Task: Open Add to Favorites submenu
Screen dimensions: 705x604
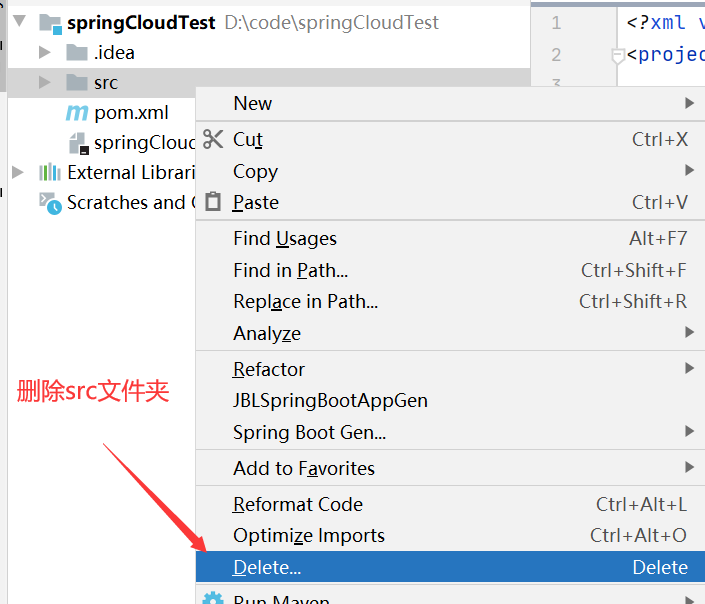Action: coord(451,468)
